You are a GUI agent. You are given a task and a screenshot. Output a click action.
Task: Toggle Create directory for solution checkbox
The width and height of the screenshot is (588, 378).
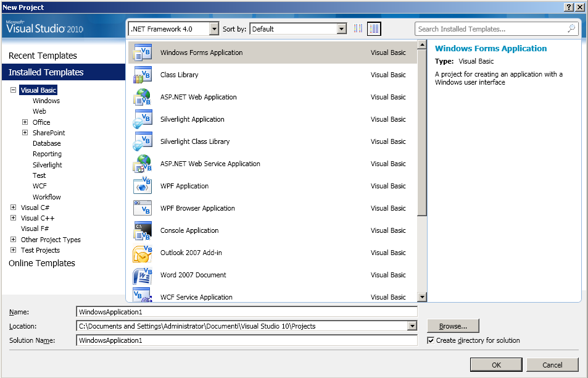[x=431, y=340]
